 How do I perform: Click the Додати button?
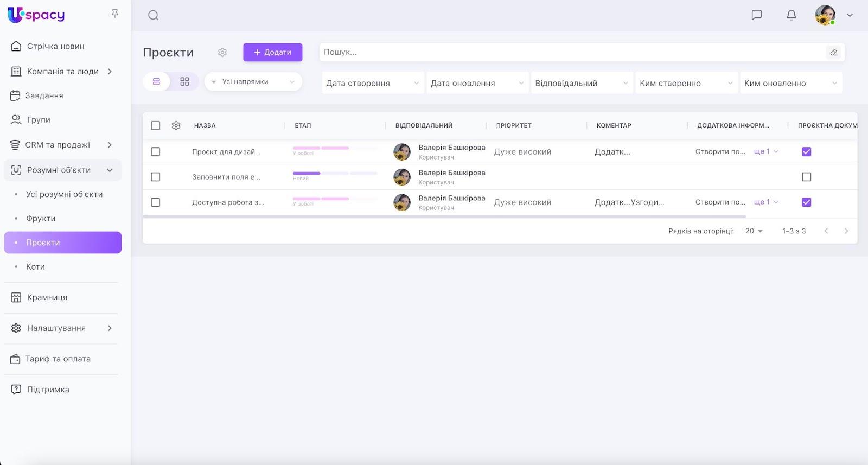point(272,53)
